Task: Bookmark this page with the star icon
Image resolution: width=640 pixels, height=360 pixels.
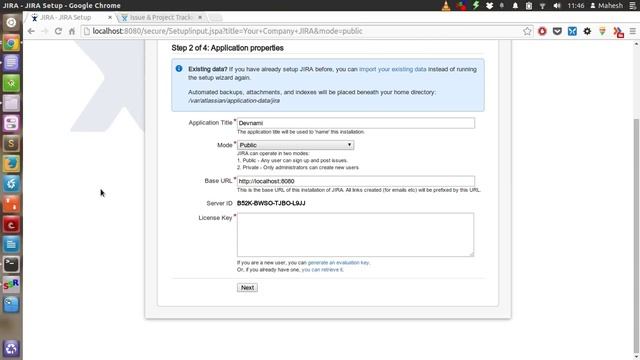Action: 527,31
